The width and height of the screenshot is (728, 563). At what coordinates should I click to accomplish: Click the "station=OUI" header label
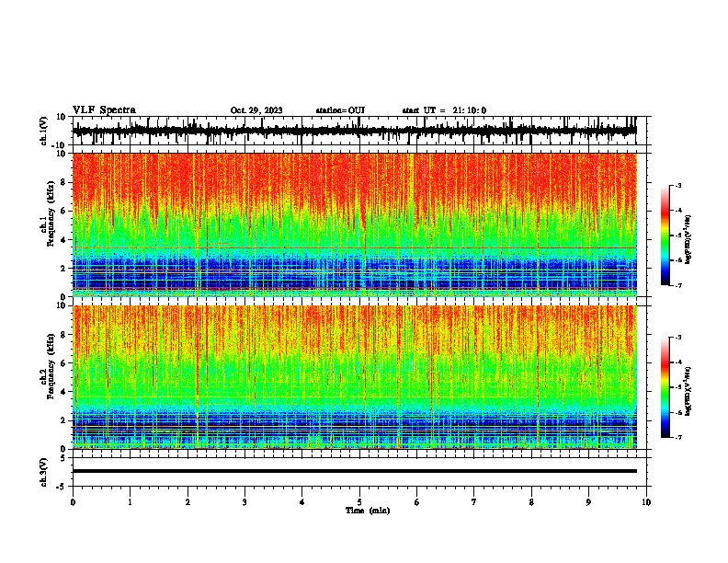[x=340, y=110]
